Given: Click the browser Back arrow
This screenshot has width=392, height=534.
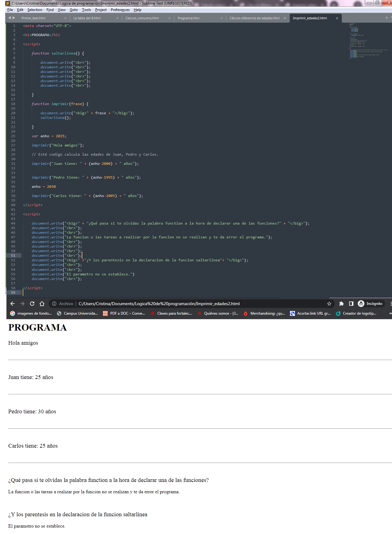Looking at the screenshot, I should [x=13, y=304].
